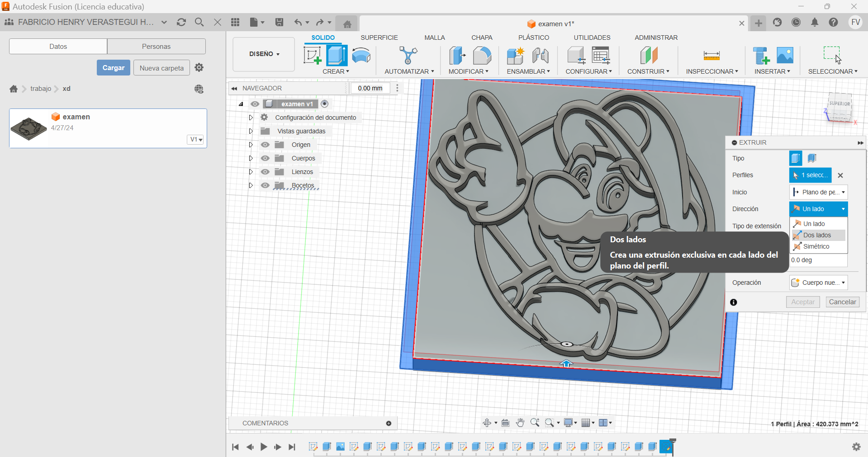The height and width of the screenshot is (457, 868).
Task: Select the Measure inspect icon
Action: [x=711, y=56]
